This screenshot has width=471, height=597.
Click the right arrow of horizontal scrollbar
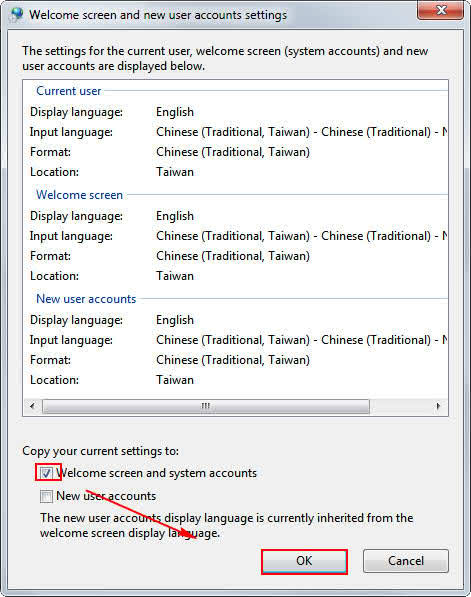(438, 406)
